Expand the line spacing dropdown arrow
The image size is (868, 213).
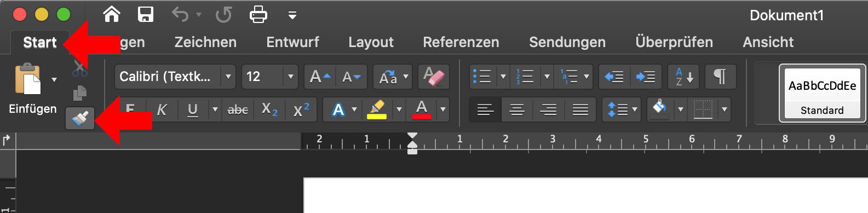(635, 110)
